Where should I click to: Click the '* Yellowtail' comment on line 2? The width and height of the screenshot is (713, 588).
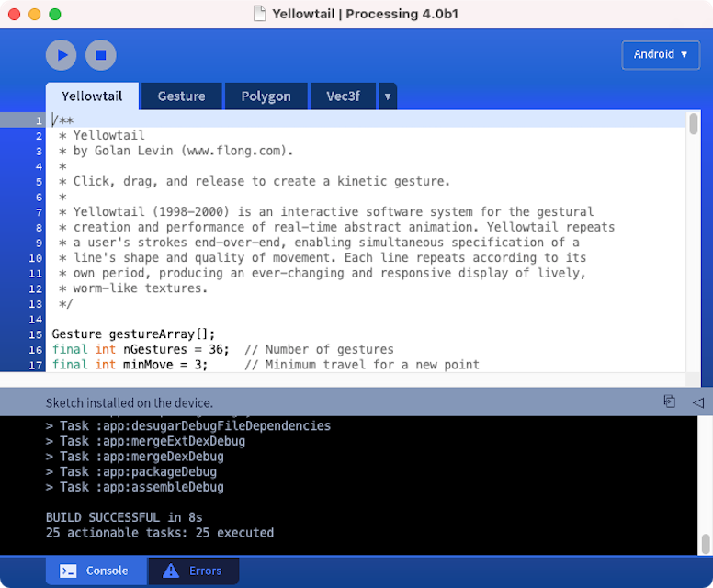click(x=102, y=136)
